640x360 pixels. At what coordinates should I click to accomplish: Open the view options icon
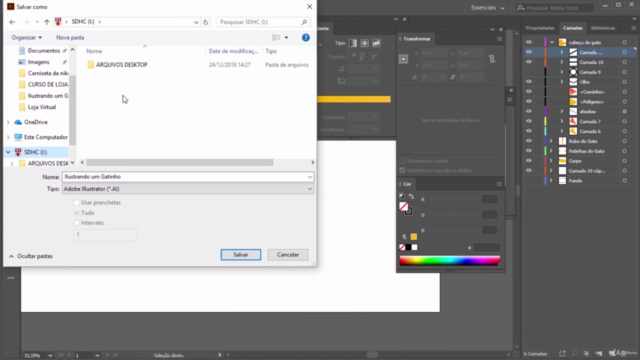coord(276,38)
